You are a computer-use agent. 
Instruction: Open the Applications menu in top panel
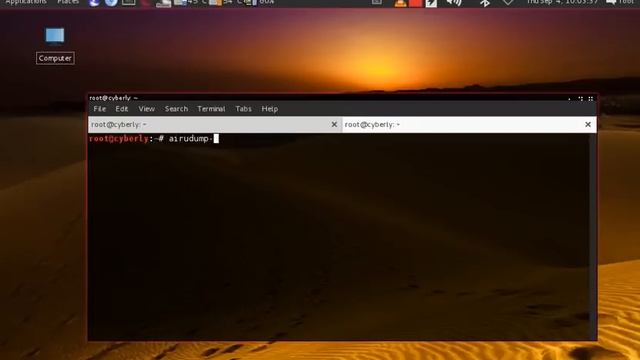tap(26, 2)
